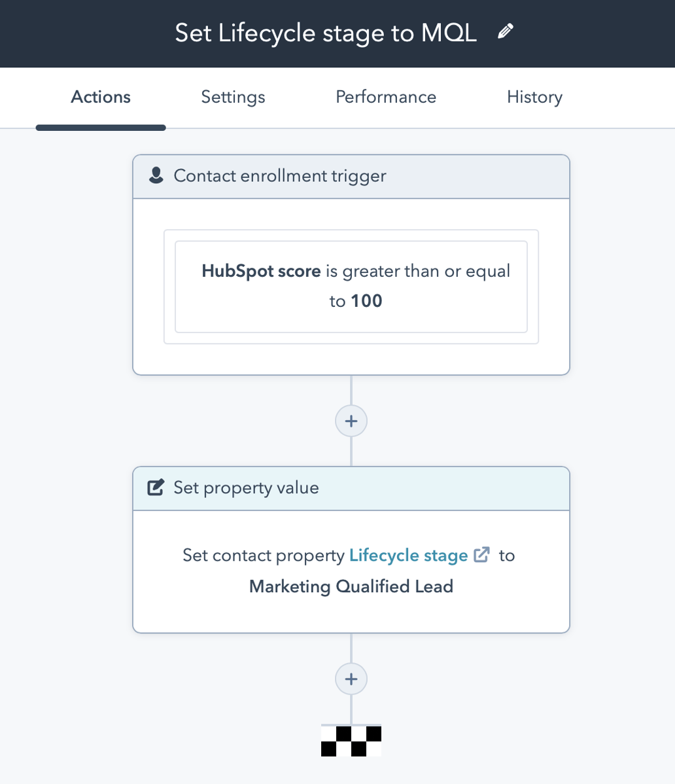View the History tab
Screen dimensions: 675x784
534,97
